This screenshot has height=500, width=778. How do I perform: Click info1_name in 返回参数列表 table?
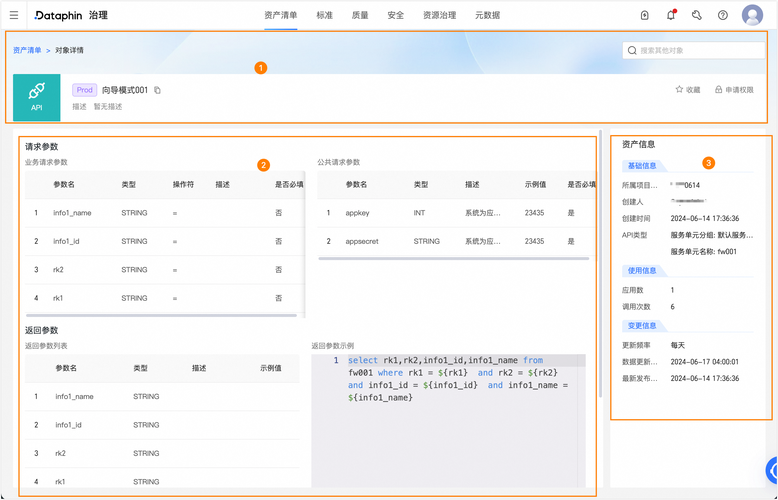[74, 396]
